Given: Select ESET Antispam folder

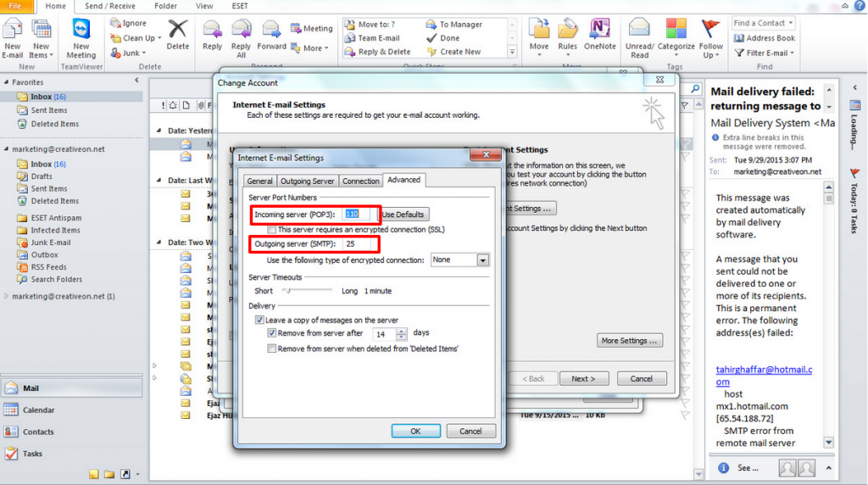Looking at the screenshot, I should [x=56, y=218].
